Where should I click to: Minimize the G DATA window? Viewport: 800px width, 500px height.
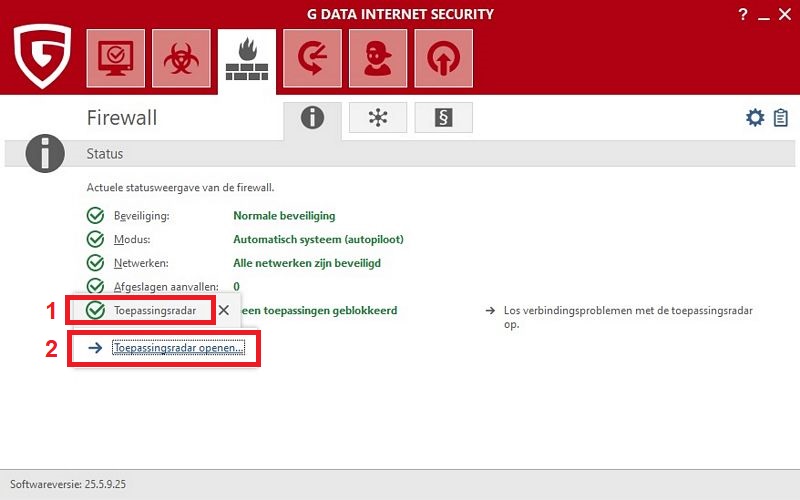pyautogui.click(x=764, y=17)
